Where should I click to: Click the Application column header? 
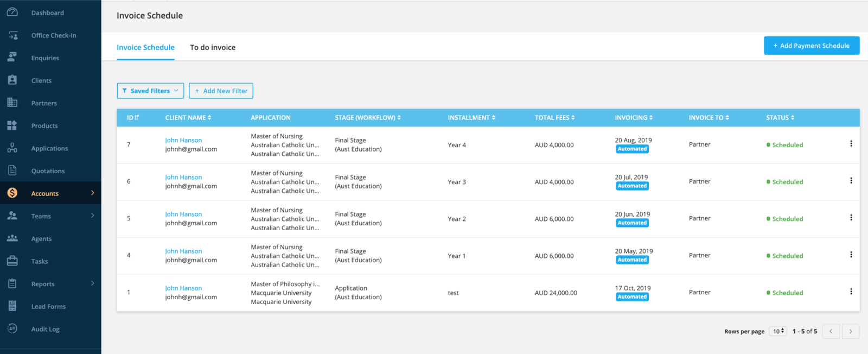pos(271,117)
